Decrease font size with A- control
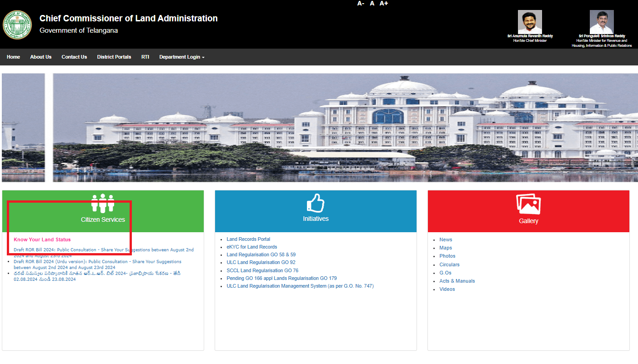 coord(361,4)
